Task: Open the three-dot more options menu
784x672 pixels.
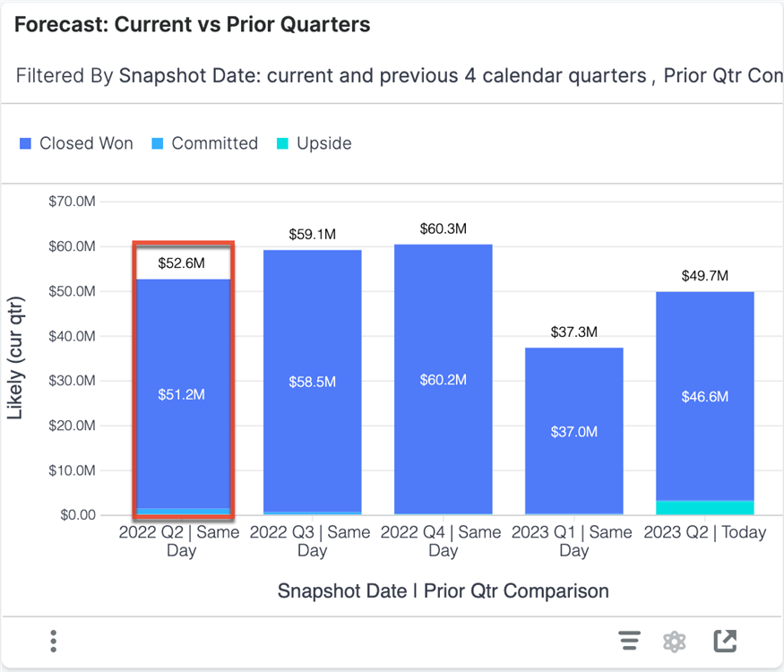Action: 54,642
